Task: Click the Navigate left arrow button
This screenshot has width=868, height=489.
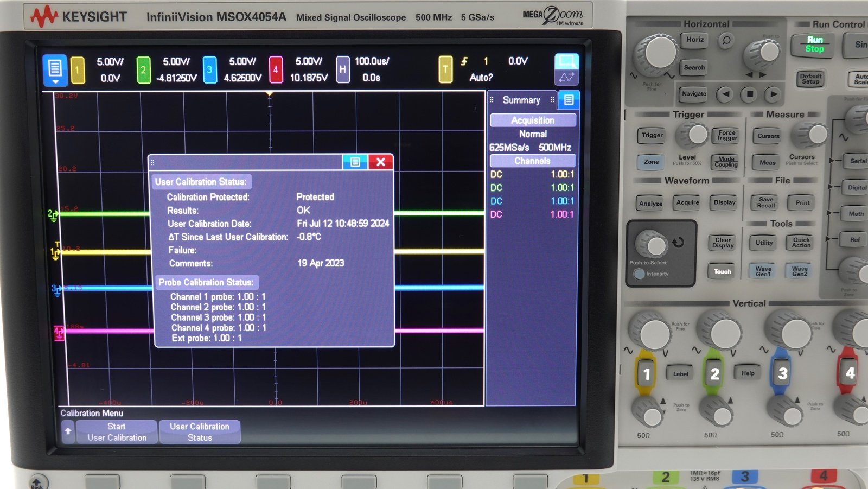Action: pos(725,94)
